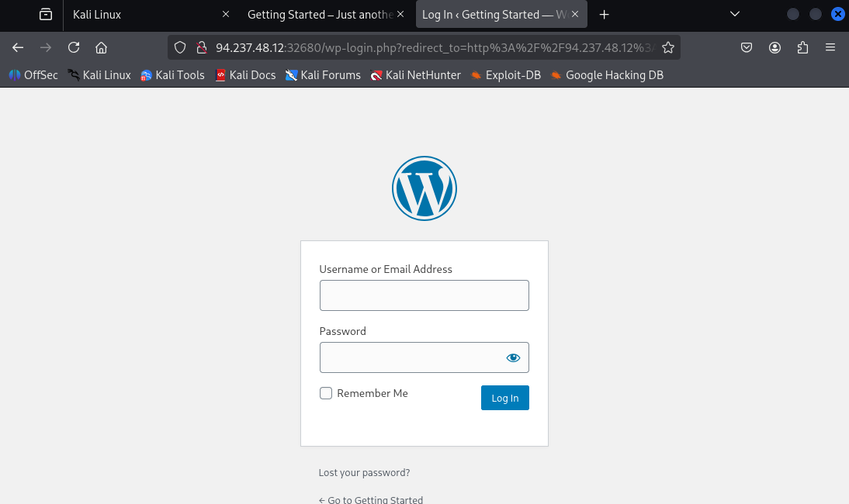Switch to Getting Started – Just another tab
849x504 pixels.
[x=325, y=15]
